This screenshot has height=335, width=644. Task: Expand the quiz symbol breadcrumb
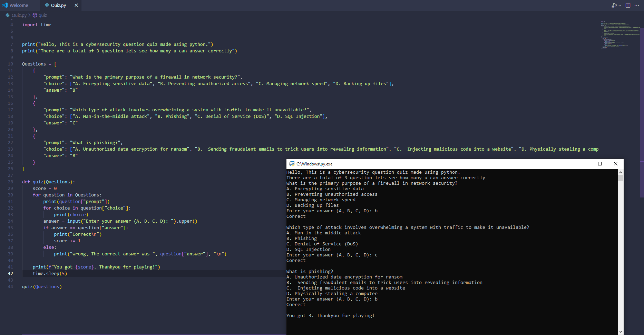coord(42,15)
